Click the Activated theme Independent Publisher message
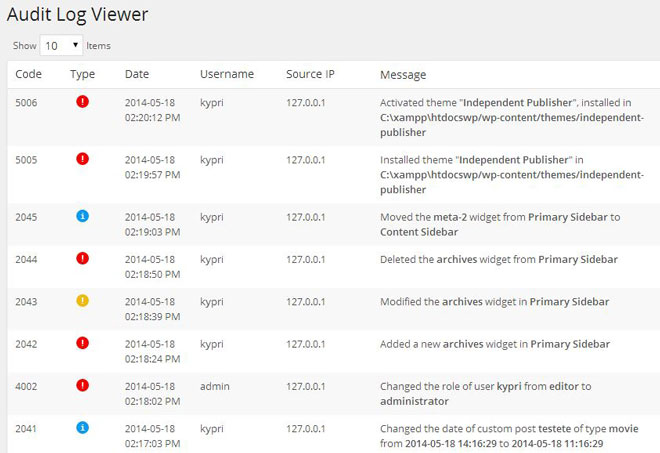Screen dimensions: 660x453 pos(512,117)
